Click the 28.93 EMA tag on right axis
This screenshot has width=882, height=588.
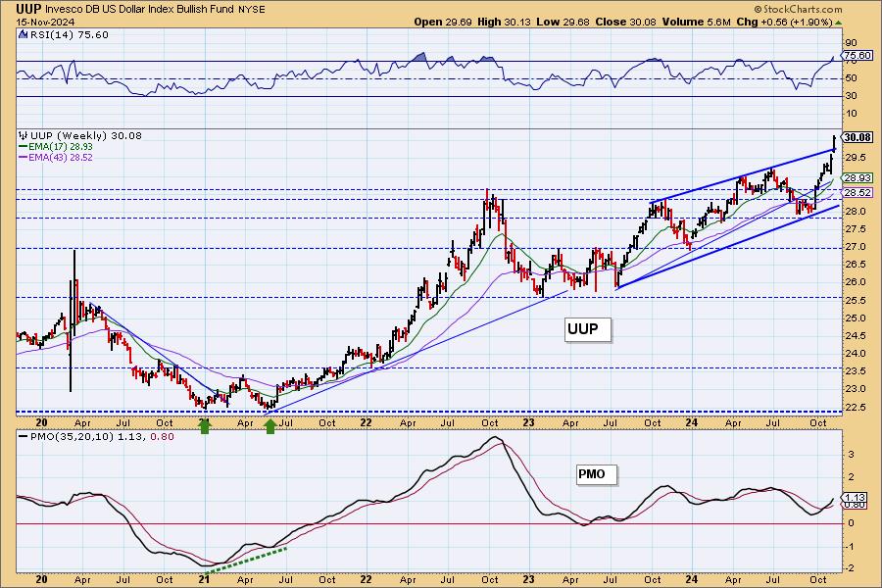[857, 177]
